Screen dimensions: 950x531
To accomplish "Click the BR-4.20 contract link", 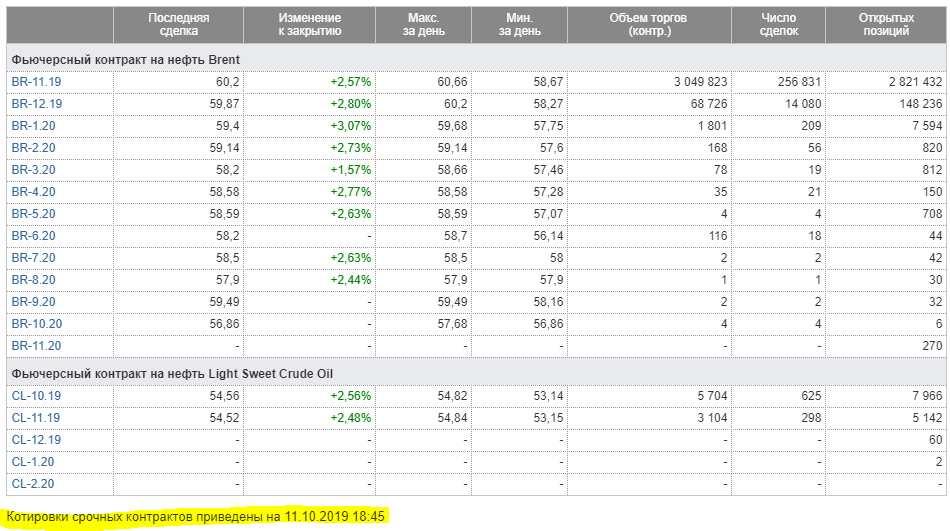I will (x=34, y=192).
